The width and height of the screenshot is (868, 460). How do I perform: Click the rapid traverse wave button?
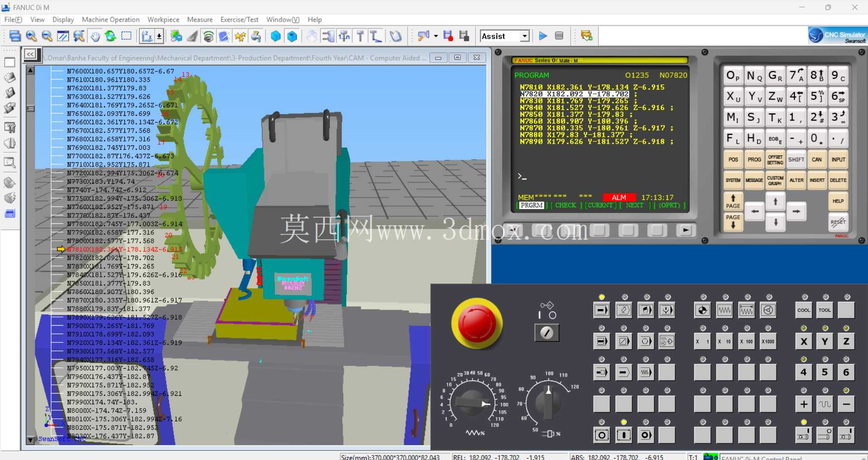click(825, 404)
